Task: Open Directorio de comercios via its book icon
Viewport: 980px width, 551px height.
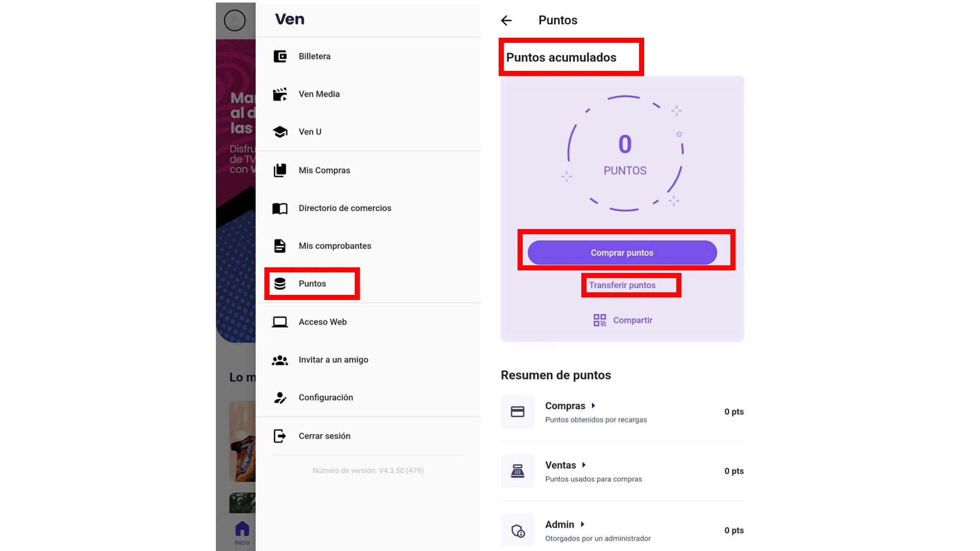Action: 280,208
